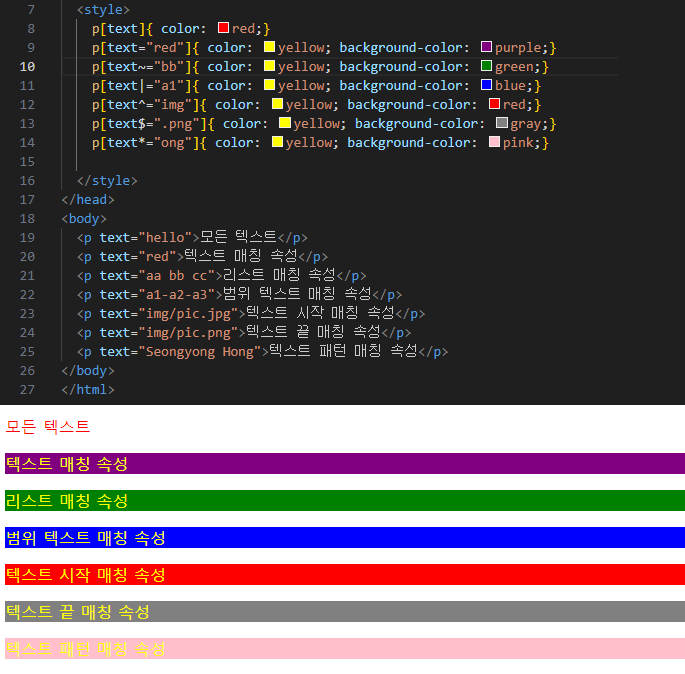Screen dimensions: 685x674
Task: Click the opening <style> tag
Action: point(103,10)
